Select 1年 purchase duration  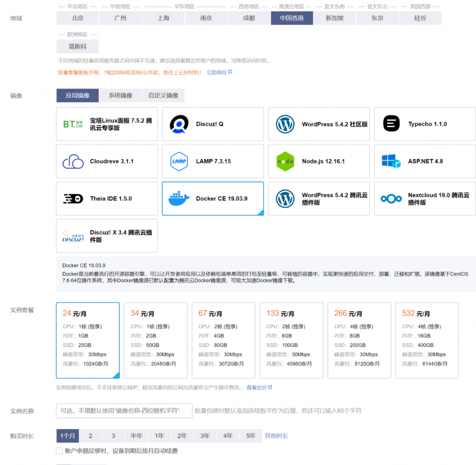pyautogui.click(x=159, y=436)
